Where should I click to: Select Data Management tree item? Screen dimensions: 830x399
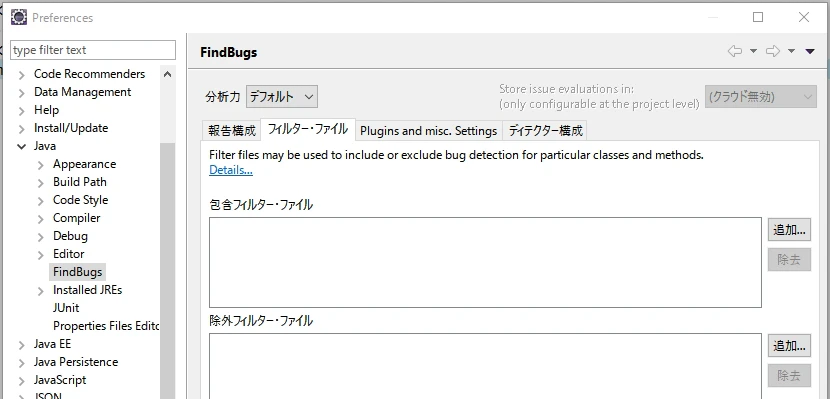click(83, 92)
